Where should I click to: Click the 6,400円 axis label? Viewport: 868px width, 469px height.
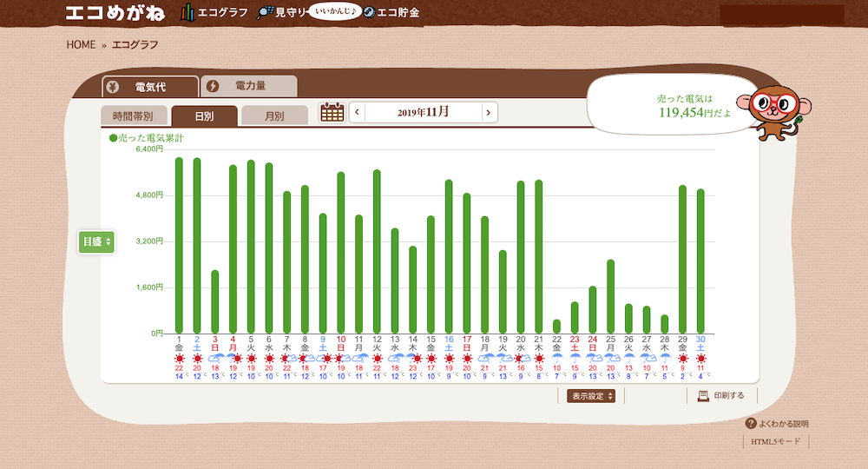149,149
